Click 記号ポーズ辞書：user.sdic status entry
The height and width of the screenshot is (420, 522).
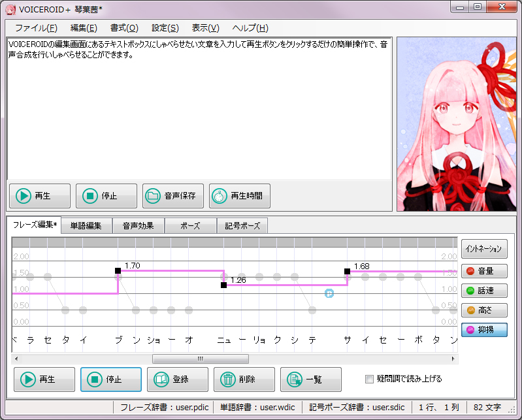coord(357,408)
